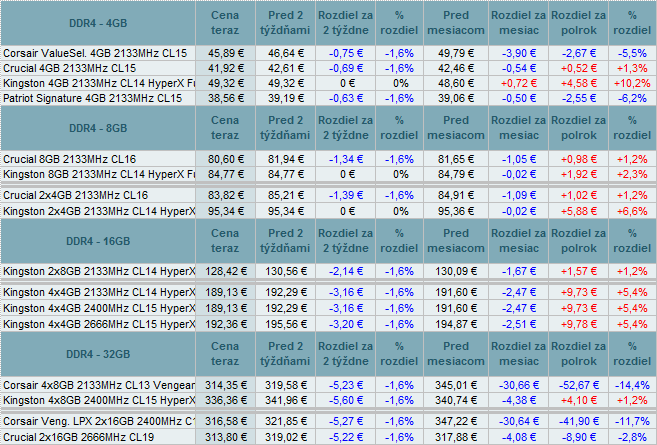Click the -5,60 € two-week difference cell
Screen dimensions: 657x445
click(x=346, y=400)
